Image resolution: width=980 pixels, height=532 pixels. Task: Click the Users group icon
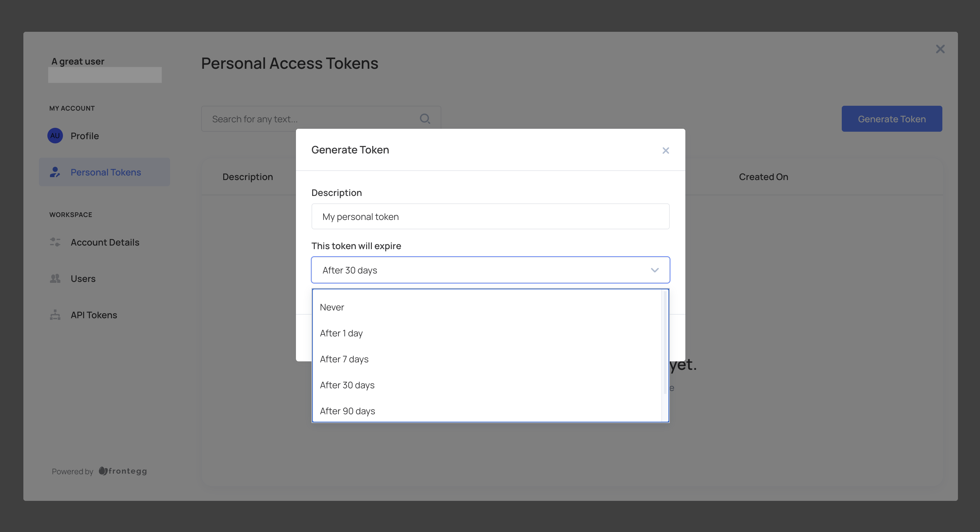(x=55, y=278)
